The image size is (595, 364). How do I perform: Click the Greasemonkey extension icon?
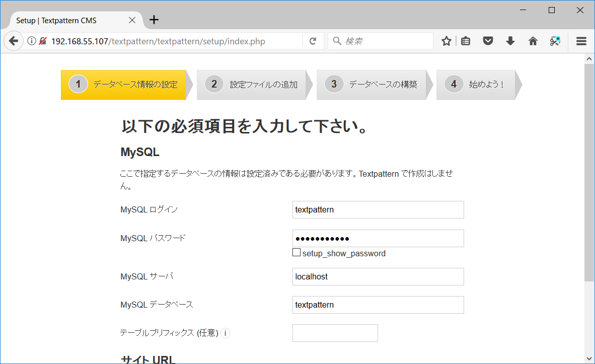pos(555,41)
